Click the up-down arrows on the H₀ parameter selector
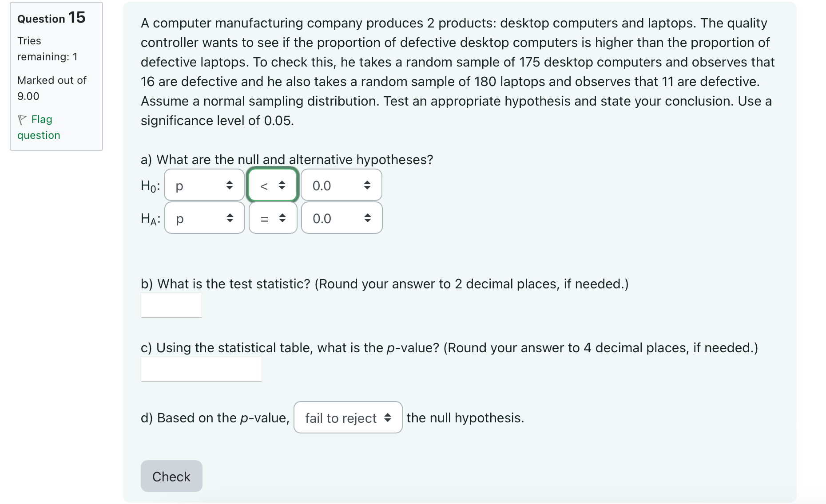 pyautogui.click(x=230, y=185)
